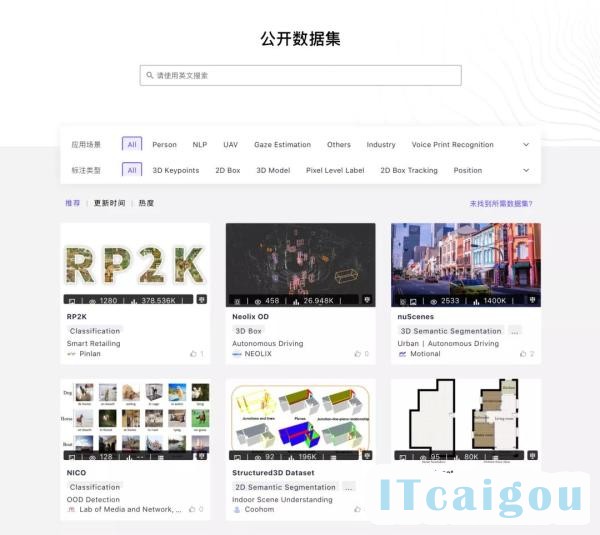The image size is (600, 535).
Task: Click the comment icon on RP2K thumbnail
Action: point(203,299)
